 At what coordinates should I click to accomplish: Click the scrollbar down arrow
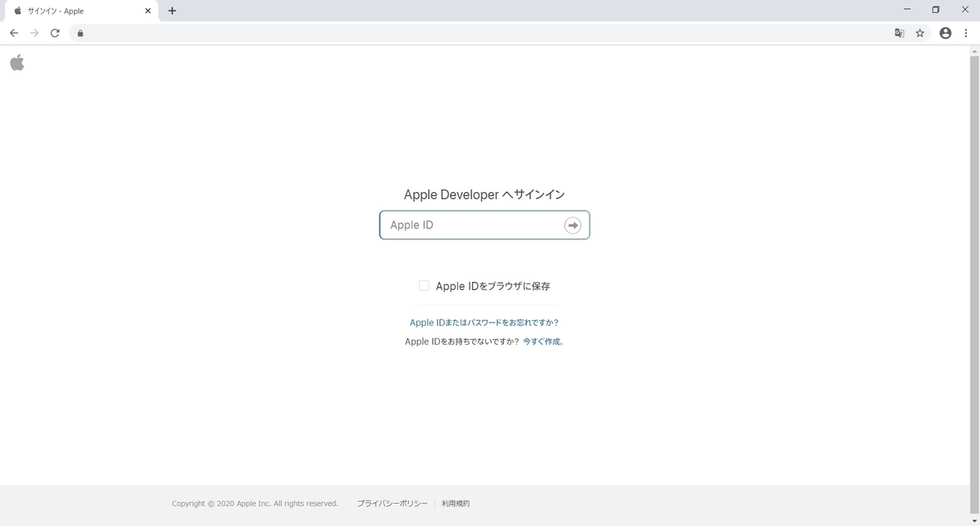973,520
